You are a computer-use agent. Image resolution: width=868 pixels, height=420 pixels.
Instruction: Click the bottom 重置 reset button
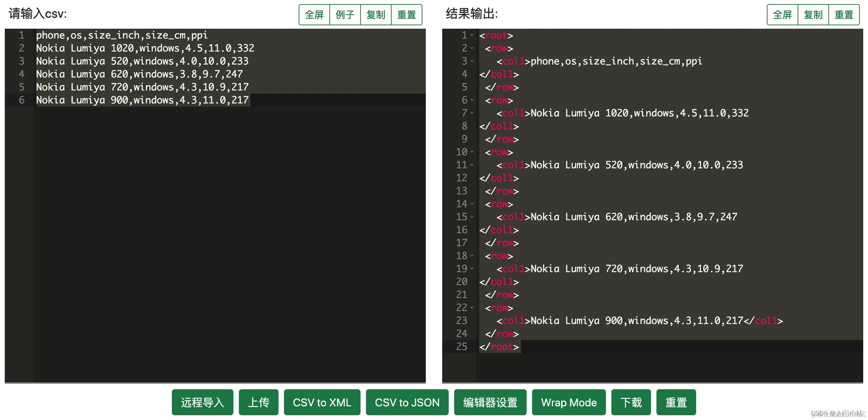point(676,402)
